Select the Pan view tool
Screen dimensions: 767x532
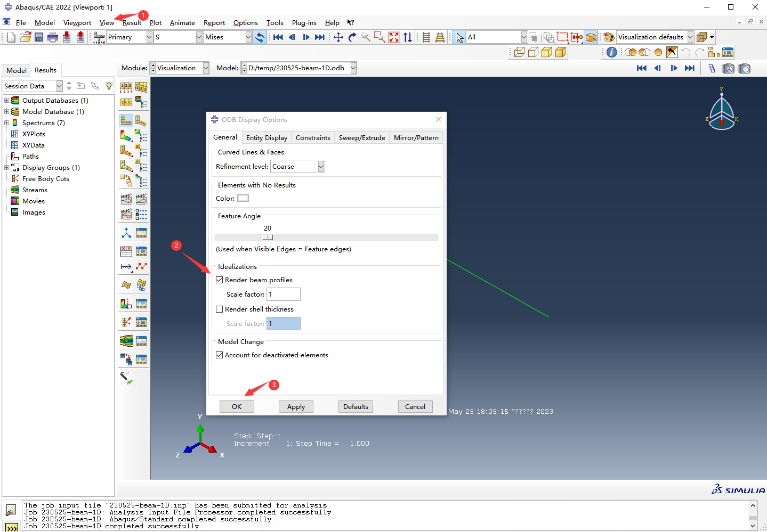coord(338,37)
